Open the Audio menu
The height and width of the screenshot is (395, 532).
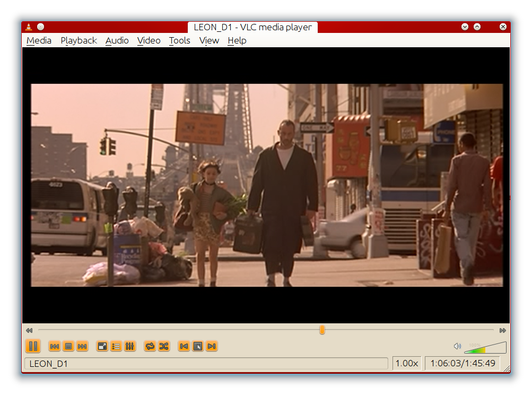117,41
